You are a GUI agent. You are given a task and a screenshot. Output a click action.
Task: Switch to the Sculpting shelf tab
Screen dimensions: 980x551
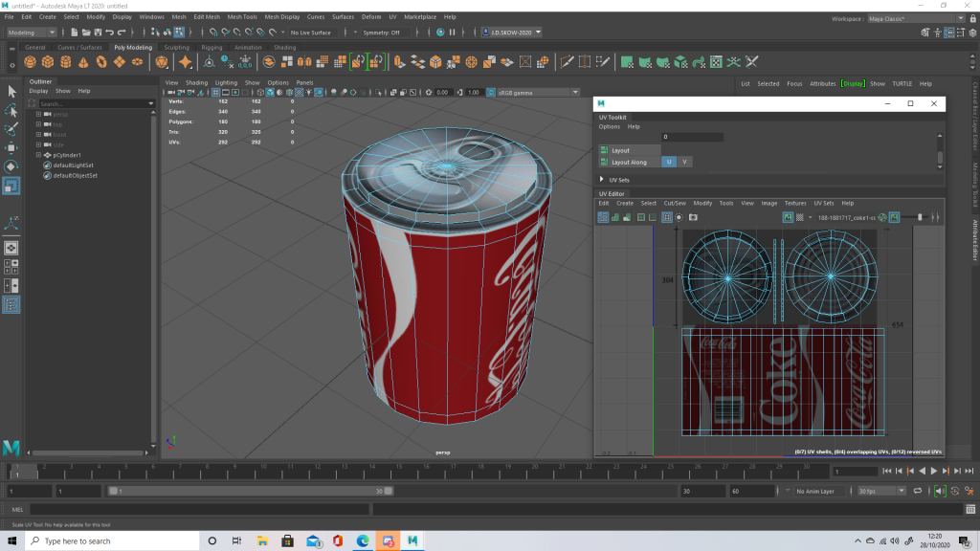176,47
